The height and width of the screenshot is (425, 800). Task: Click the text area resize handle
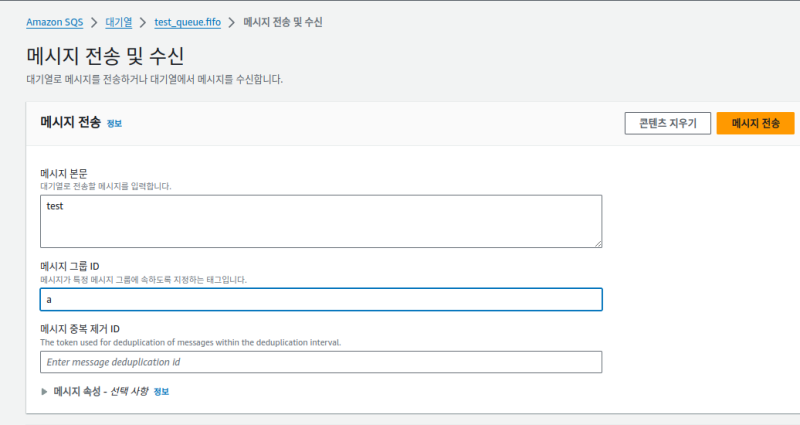click(x=597, y=241)
